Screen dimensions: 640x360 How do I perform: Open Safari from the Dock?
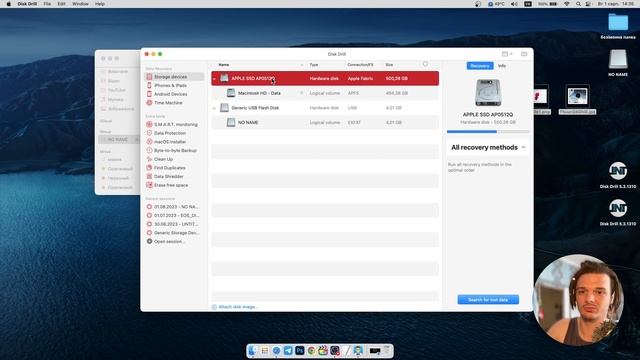click(x=276, y=350)
